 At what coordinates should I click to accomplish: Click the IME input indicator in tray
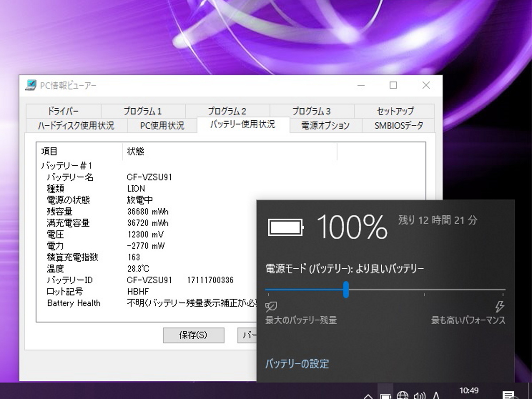[x=436, y=395]
